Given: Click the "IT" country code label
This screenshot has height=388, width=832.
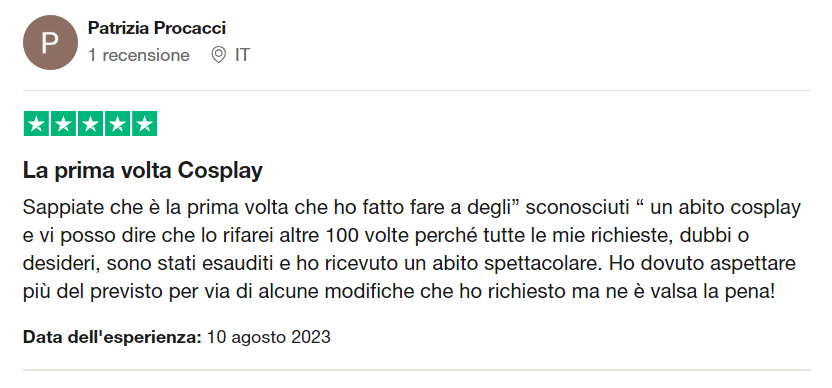Looking at the screenshot, I should click(242, 55).
